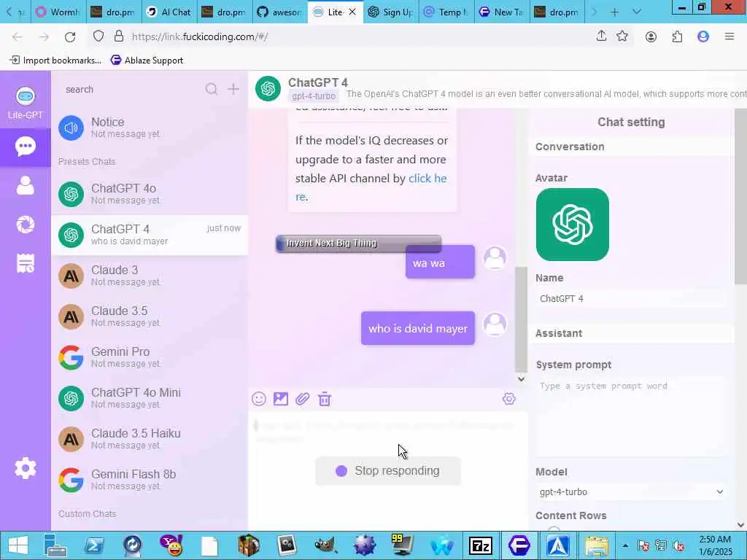
Task: Select Claude 3.5 preset chat
Action: tap(150, 316)
